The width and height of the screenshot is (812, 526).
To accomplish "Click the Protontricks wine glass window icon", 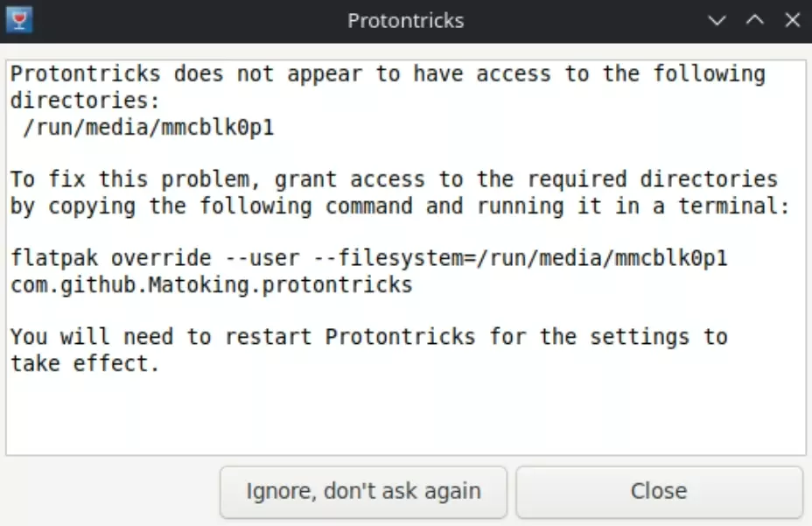I will click(18, 19).
